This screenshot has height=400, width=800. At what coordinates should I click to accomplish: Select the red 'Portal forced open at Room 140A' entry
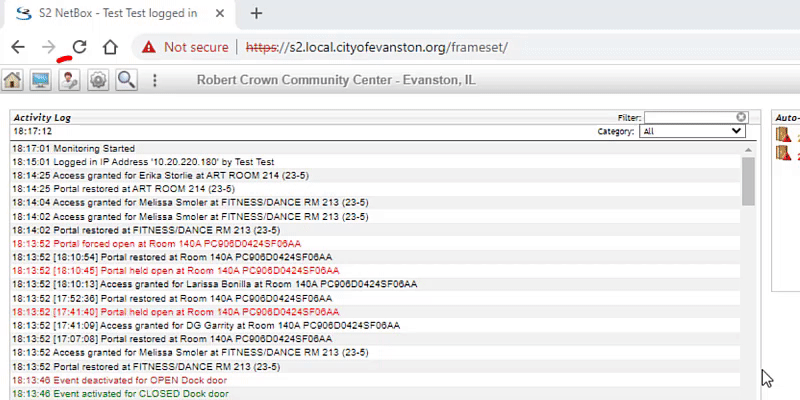coord(157,244)
